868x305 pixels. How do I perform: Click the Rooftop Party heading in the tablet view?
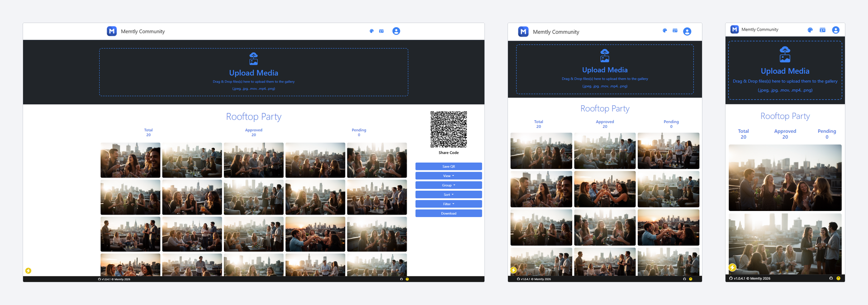point(605,108)
